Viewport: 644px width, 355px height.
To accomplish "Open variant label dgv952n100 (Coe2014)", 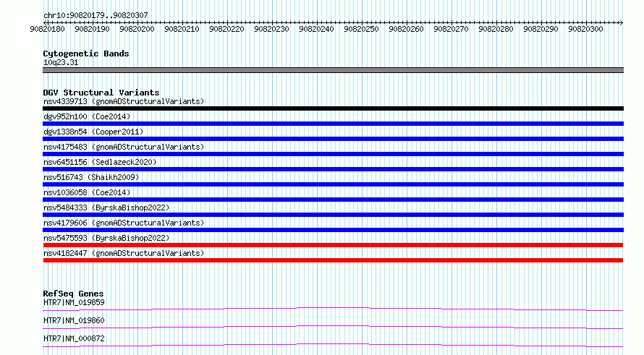I will (x=87, y=116).
